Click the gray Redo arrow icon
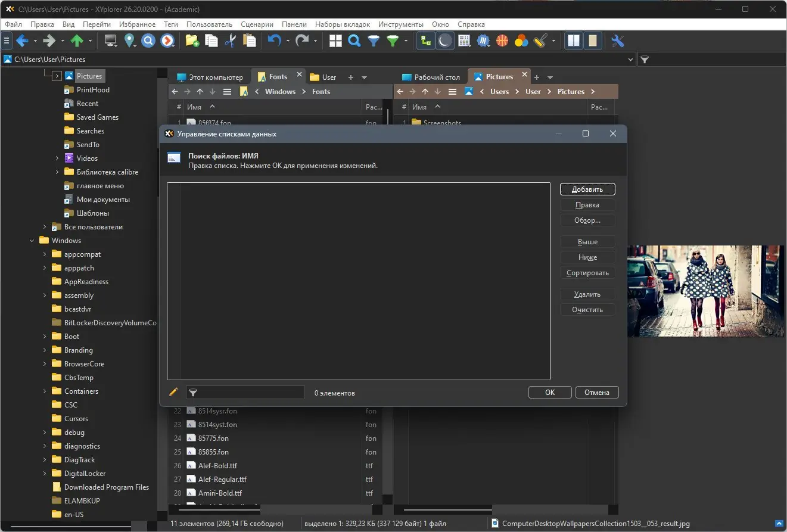This screenshot has height=532, width=787. pyautogui.click(x=303, y=41)
